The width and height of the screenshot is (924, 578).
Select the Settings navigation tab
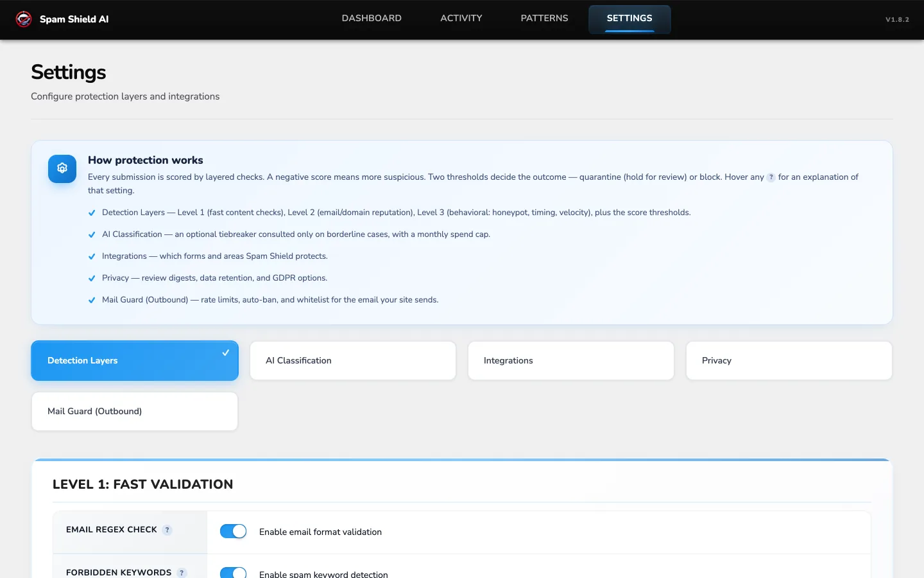coord(629,19)
